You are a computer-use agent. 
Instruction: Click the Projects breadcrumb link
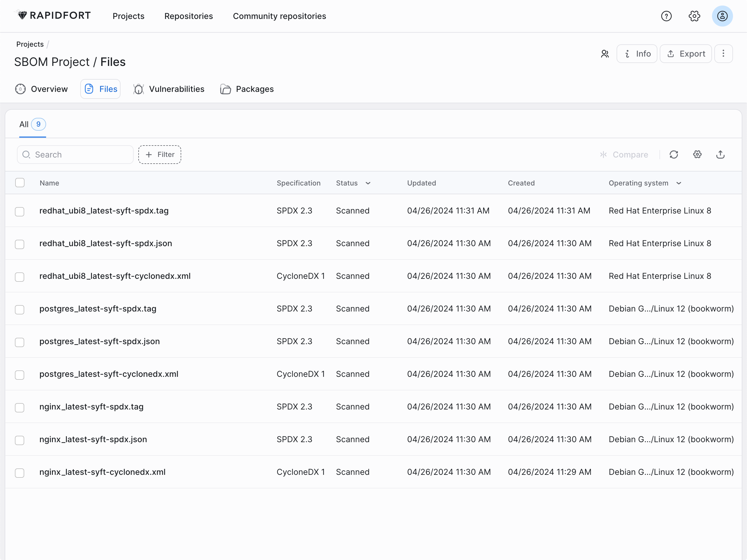click(30, 44)
